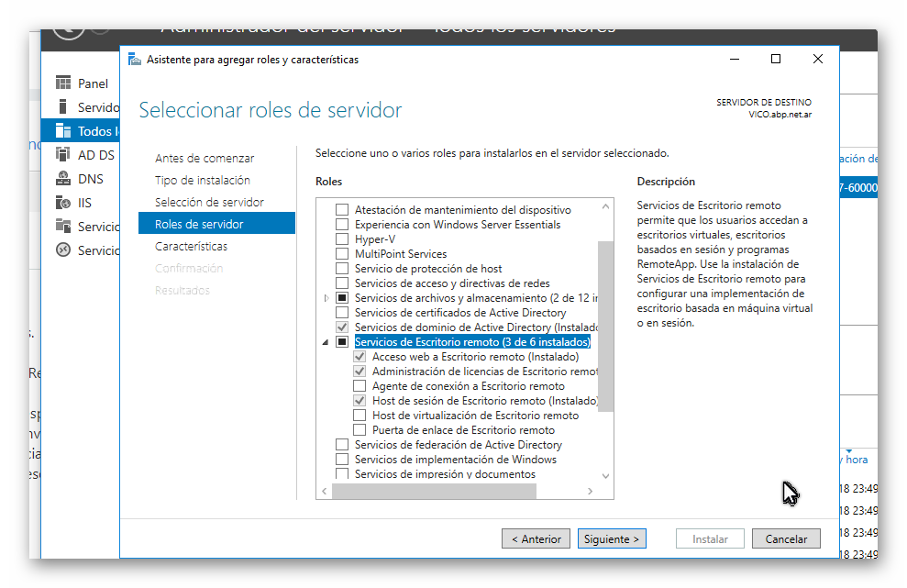Check Servicios de certificados de Active Directory
The image size is (907, 588).
(342, 313)
